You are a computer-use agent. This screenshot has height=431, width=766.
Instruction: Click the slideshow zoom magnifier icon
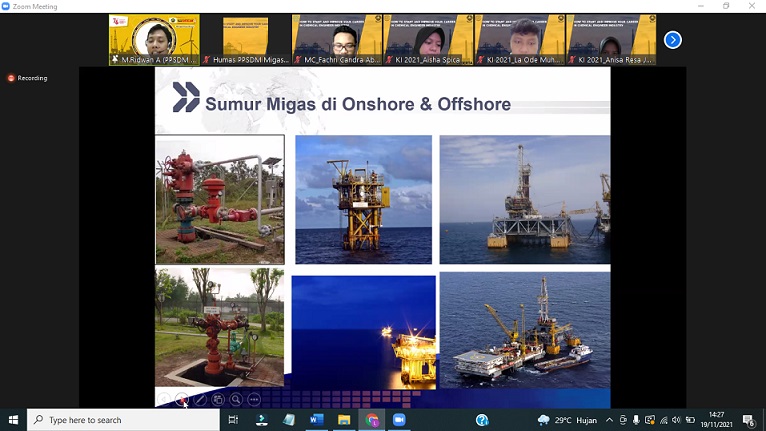coord(236,399)
